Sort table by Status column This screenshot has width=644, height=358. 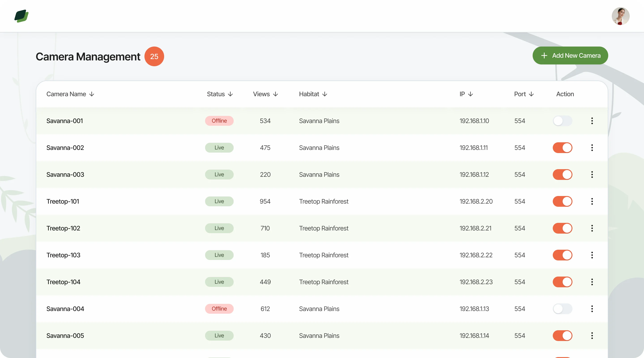pos(220,94)
